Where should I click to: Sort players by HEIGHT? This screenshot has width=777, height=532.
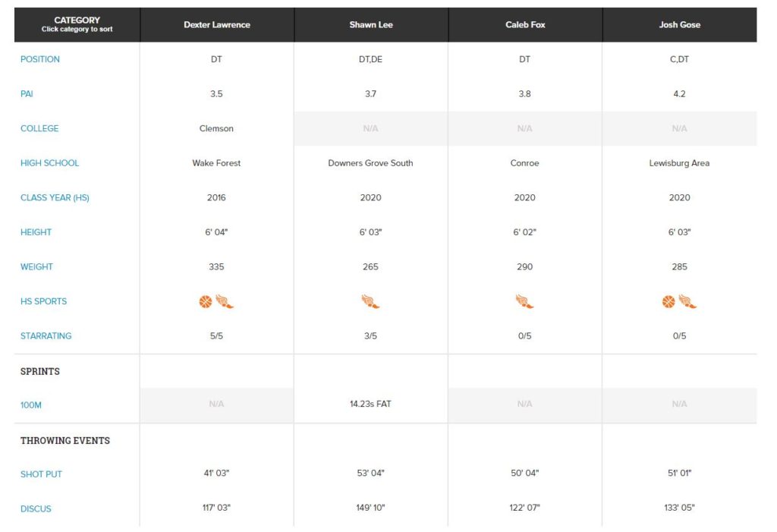tap(36, 232)
